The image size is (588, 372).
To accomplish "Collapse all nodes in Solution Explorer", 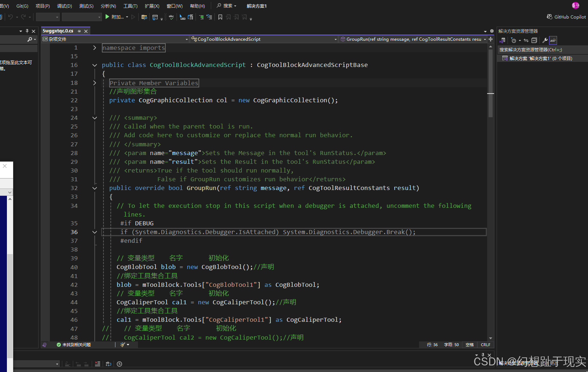I will [534, 40].
